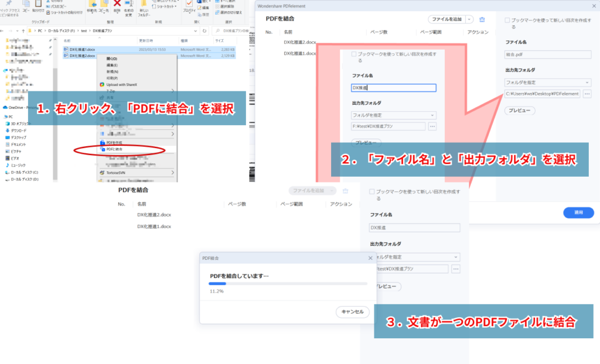Tick bookmark checkbox inside the magnified callout
This screenshot has width=600, height=364.
click(354, 54)
